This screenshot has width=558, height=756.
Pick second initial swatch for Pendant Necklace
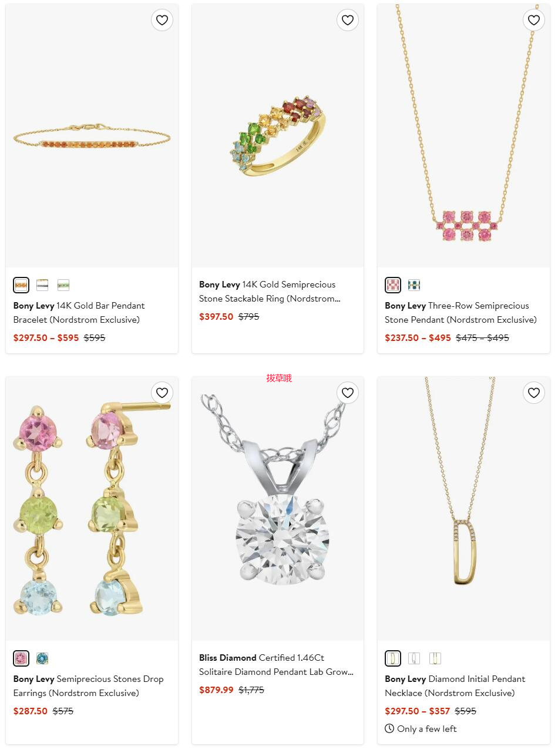[414, 658]
